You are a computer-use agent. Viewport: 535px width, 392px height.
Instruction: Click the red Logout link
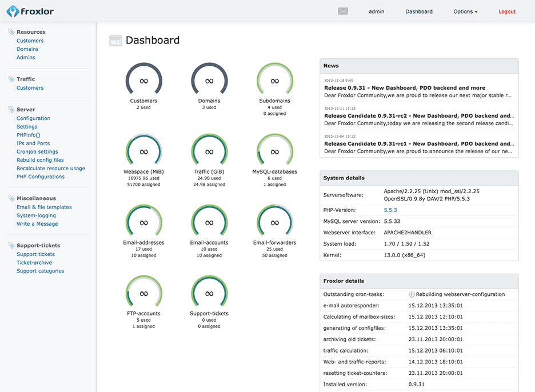pyautogui.click(x=506, y=11)
